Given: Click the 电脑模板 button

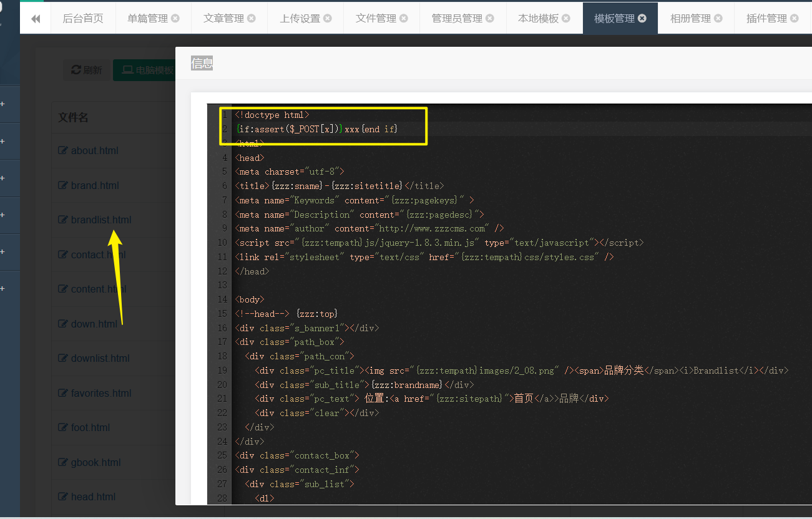Looking at the screenshot, I should coord(144,70).
